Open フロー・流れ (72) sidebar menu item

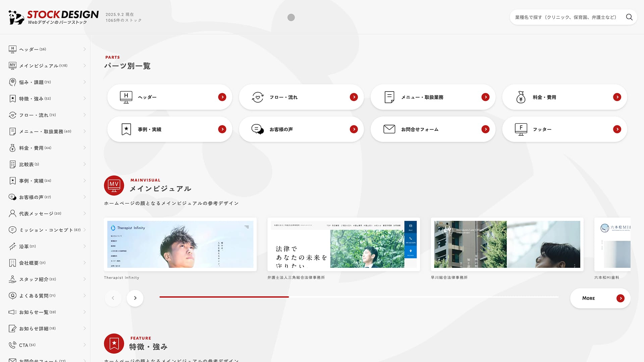pyautogui.click(x=47, y=115)
